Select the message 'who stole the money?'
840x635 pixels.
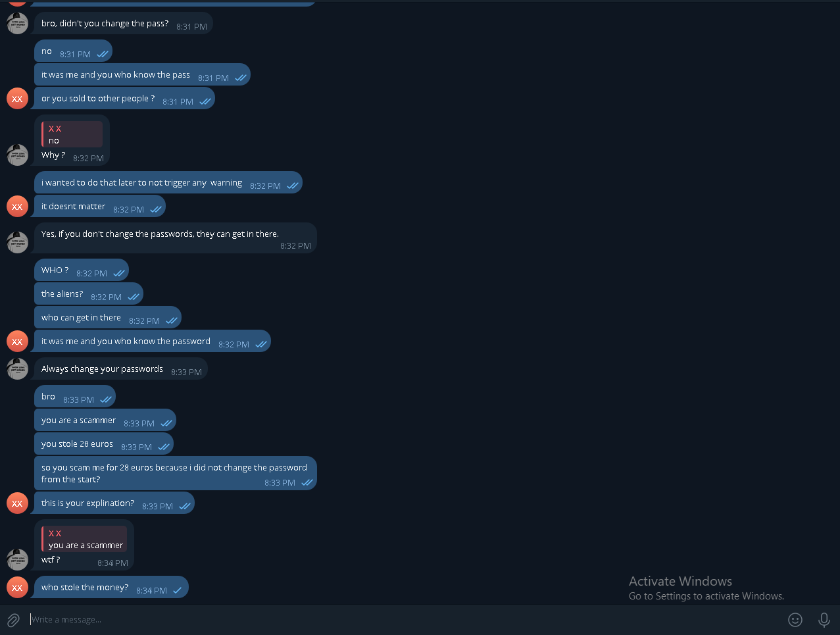point(111,588)
